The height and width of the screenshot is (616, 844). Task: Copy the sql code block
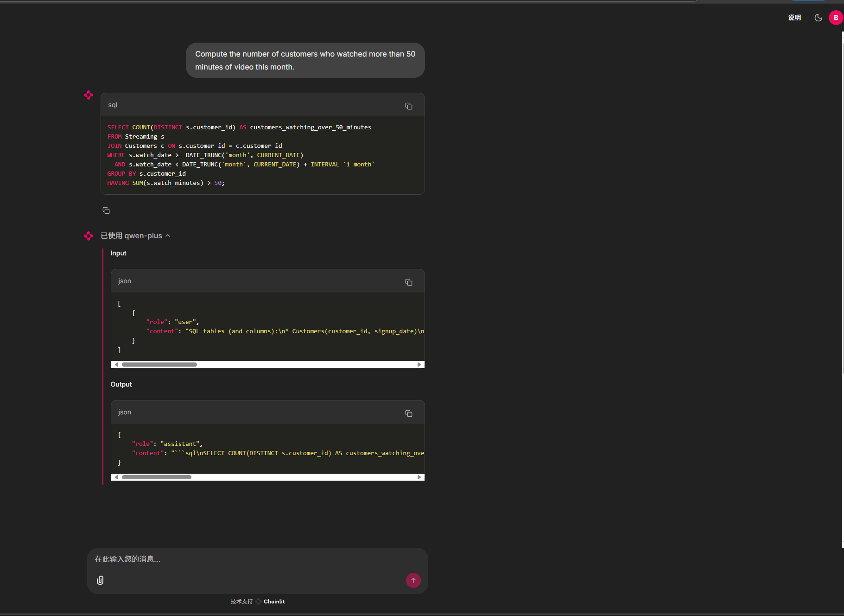[x=408, y=106]
